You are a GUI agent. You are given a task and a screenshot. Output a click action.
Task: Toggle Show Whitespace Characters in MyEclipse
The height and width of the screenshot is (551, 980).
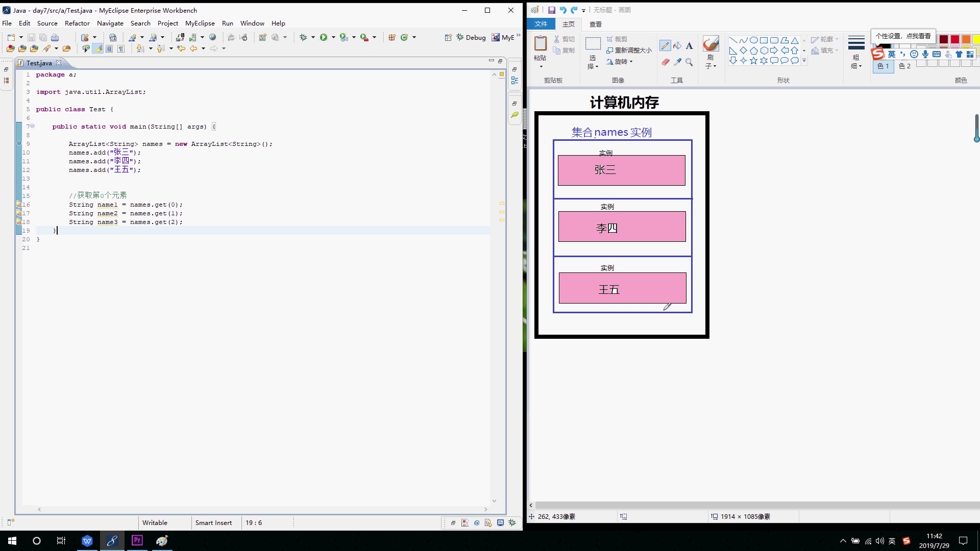(x=121, y=48)
